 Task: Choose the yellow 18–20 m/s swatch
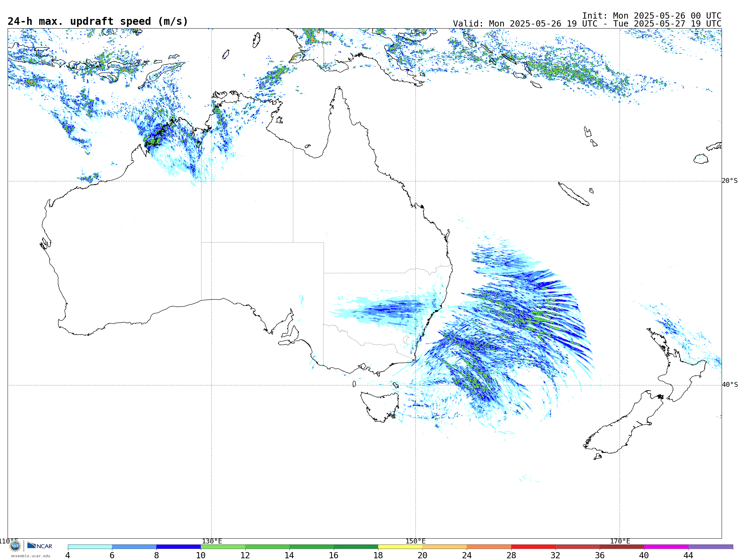tap(400, 547)
